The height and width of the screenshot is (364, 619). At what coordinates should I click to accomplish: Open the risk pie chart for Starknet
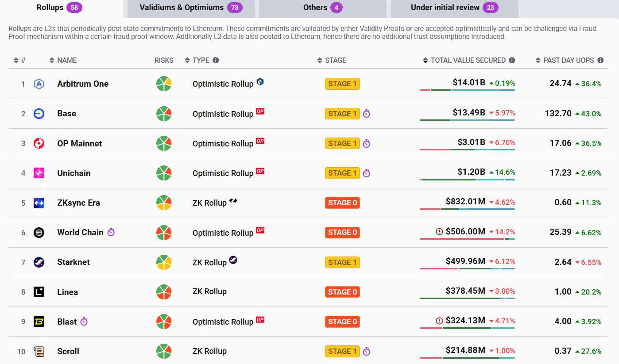pos(164,262)
